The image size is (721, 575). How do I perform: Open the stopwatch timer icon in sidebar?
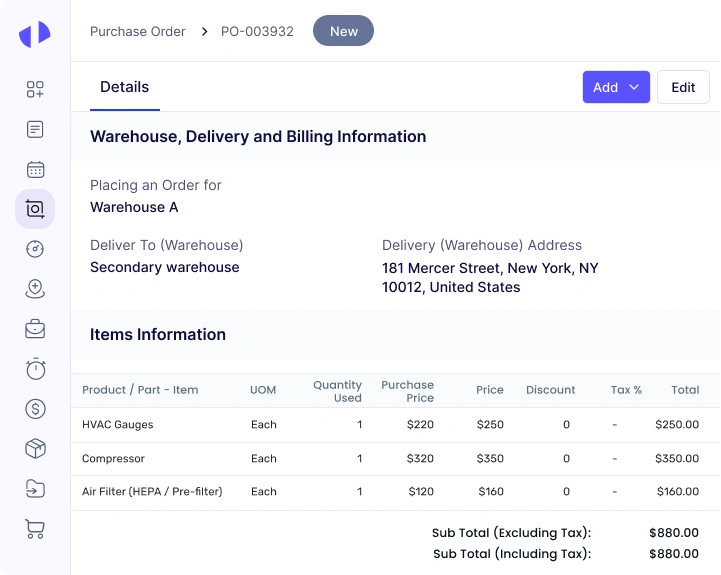[x=35, y=369]
